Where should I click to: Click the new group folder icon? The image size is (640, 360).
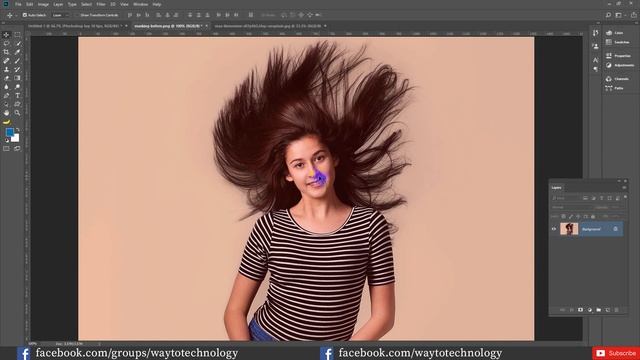point(598,310)
